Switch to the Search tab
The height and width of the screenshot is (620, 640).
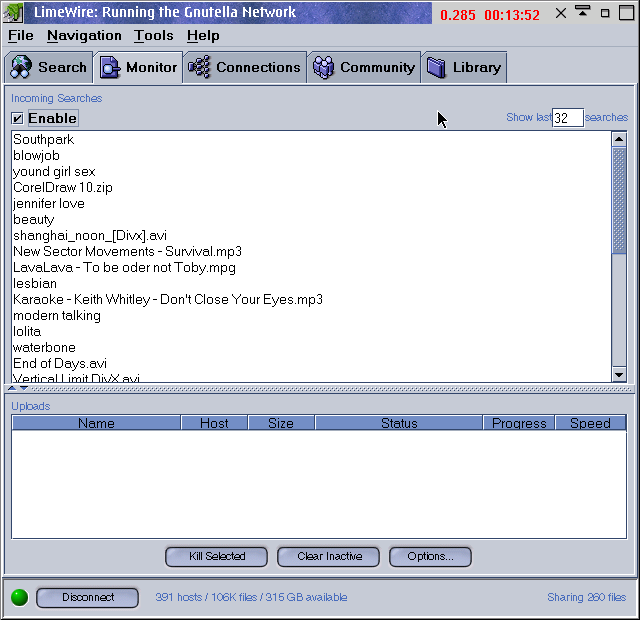pyautogui.click(x=49, y=67)
